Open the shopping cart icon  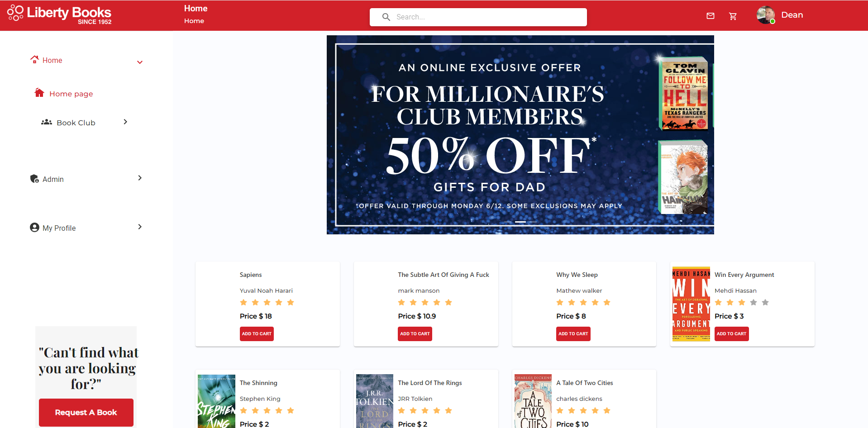733,16
